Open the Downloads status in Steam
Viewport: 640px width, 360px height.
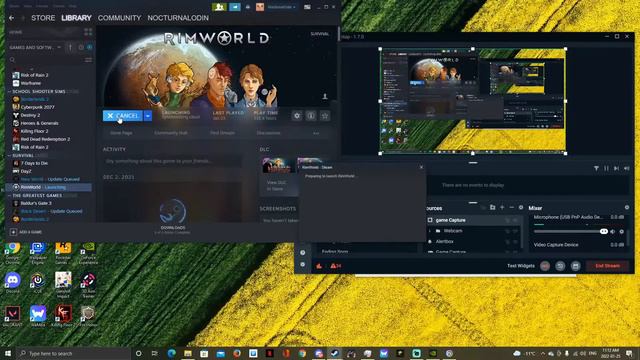click(x=173, y=230)
